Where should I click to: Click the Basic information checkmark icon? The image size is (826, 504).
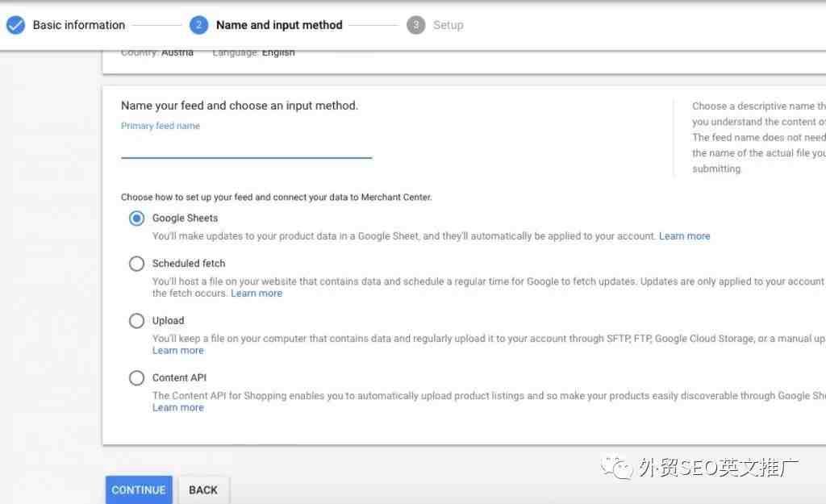tap(15, 25)
